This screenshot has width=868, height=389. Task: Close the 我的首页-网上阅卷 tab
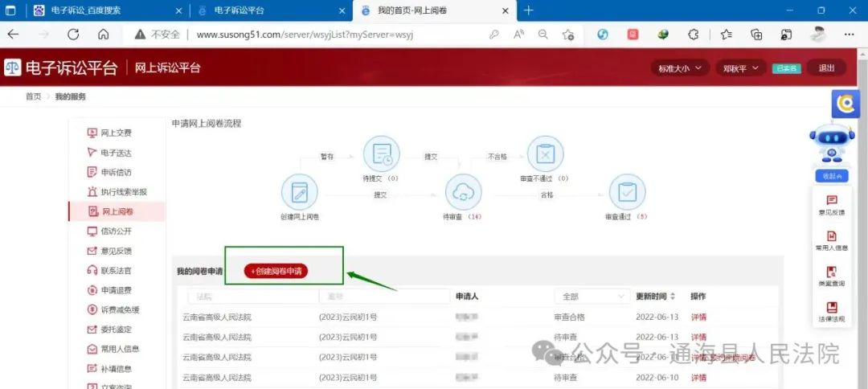point(505,10)
